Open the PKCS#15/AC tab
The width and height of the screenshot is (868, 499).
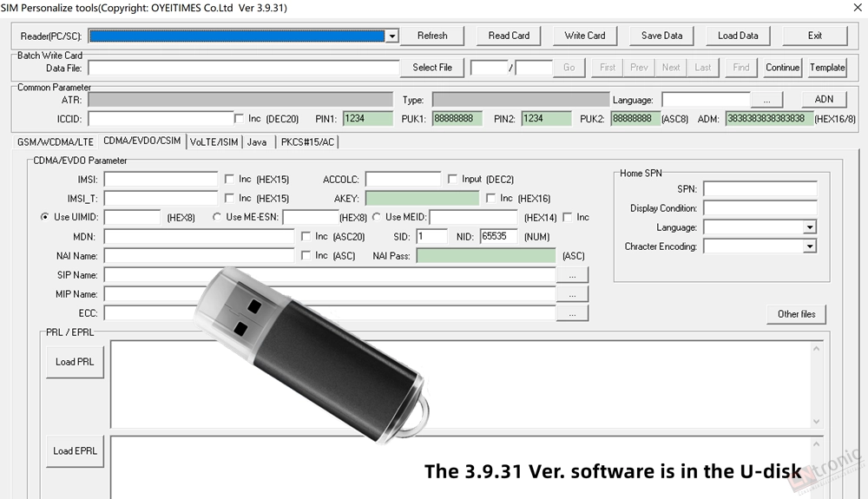pos(307,142)
